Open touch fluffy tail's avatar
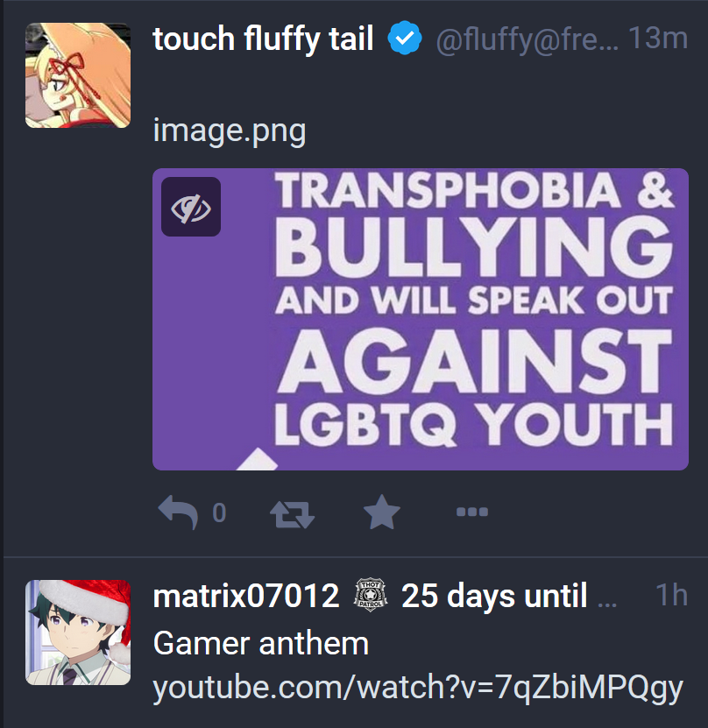This screenshot has height=728, width=708. tap(78, 75)
